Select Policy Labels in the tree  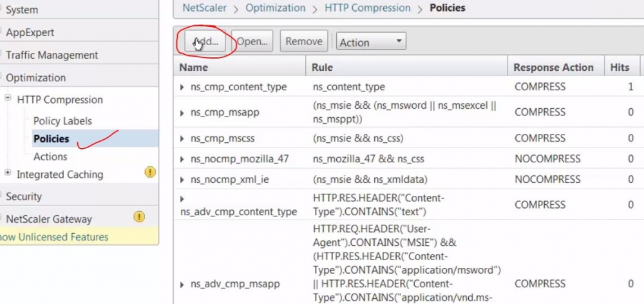coord(62,121)
